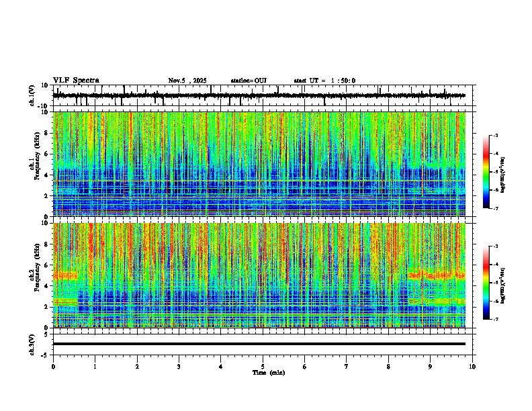Image resolution: width=532 pixels, height=411 pixels.
Task: Click the "station=OUI" header label
Action: [249, 81]
